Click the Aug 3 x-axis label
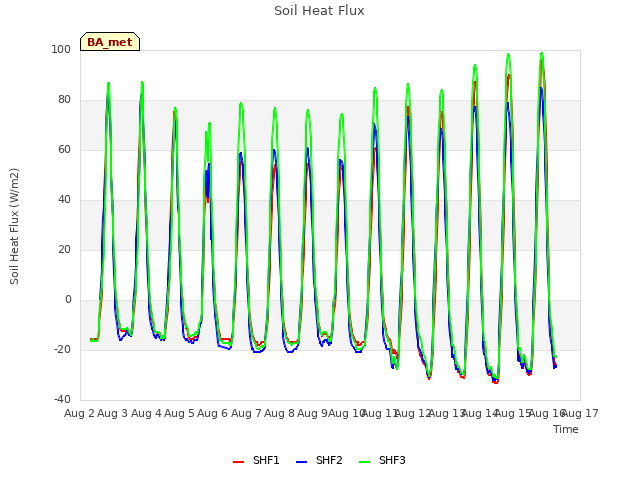640x480 pixels. point(113,413)
